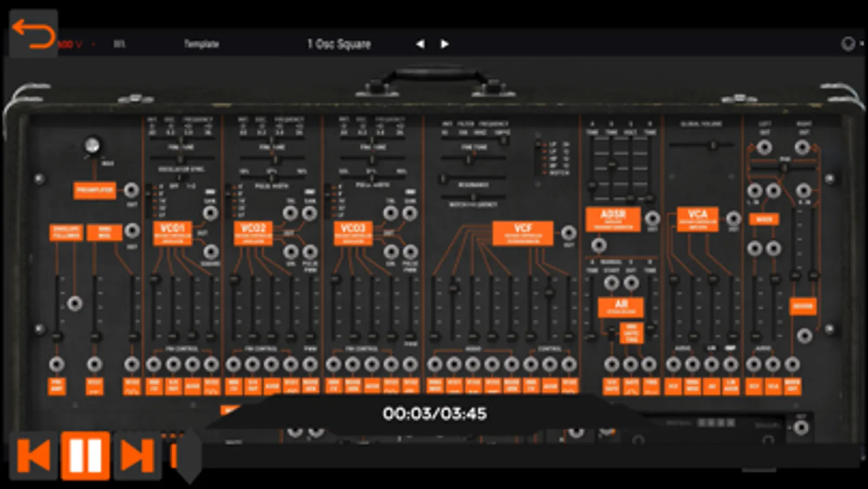Open the preset library browser icon
This screenshot has width=868, height=489.
(119, 44)
